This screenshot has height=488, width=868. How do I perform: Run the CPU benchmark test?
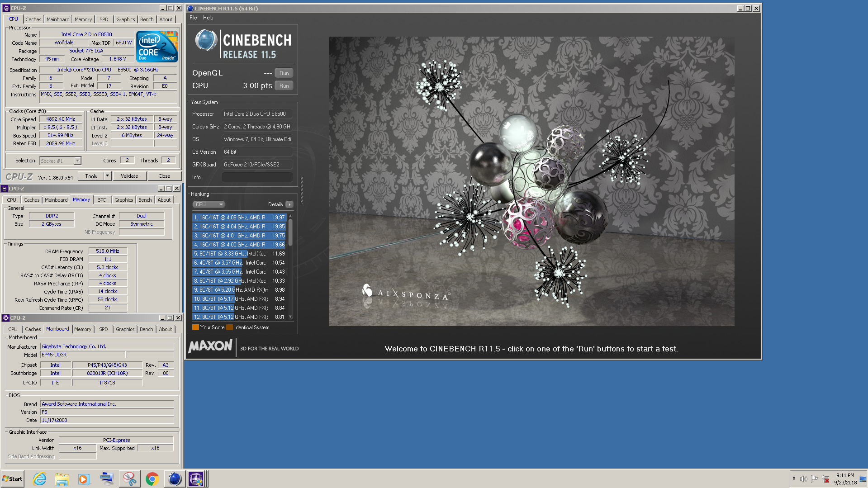(x=284, y=86)
